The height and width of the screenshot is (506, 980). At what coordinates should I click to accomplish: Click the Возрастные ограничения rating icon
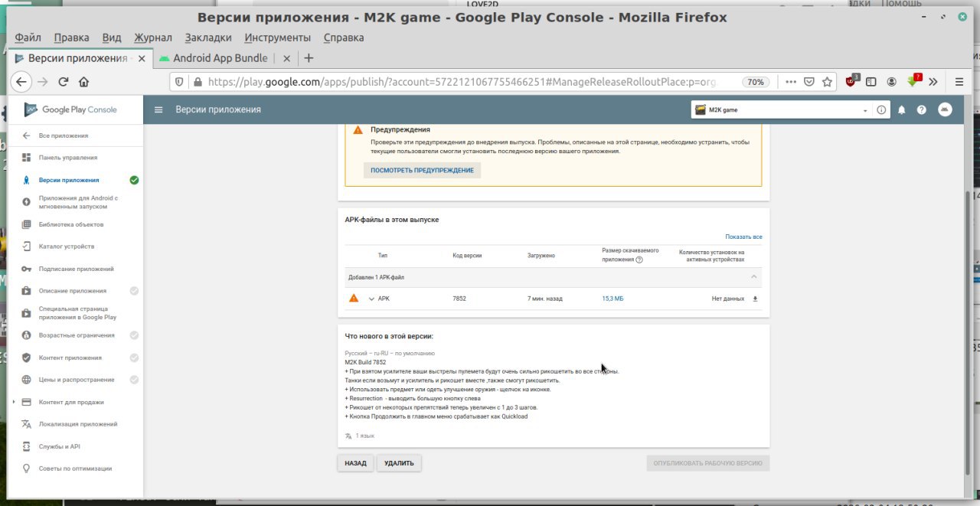(x=26, y=335)
